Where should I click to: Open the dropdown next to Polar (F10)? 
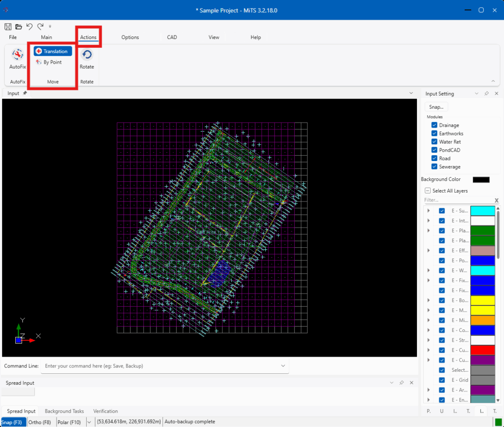89,422
